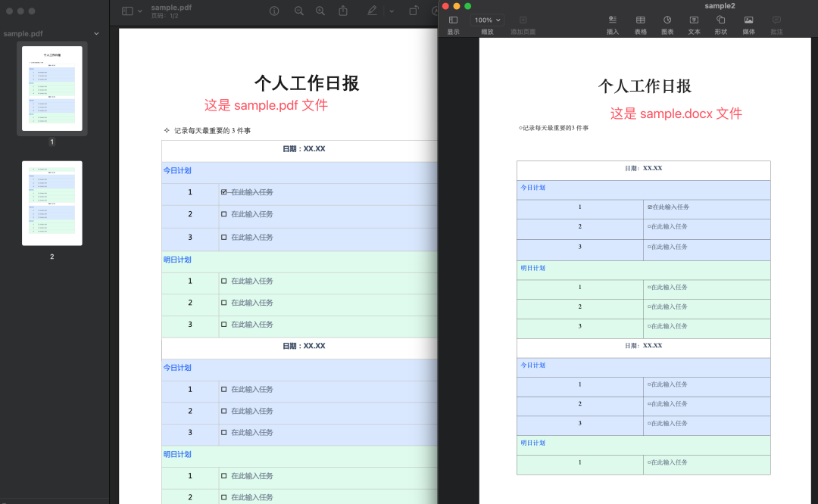Zoom out in the Preview window
This screenshot has height=504, width=818.
(299, 11)
